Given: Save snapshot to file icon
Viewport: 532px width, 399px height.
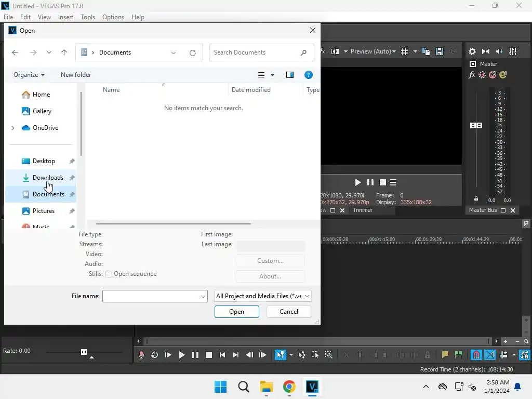Looking at the screenshot, I should (440, 51).
